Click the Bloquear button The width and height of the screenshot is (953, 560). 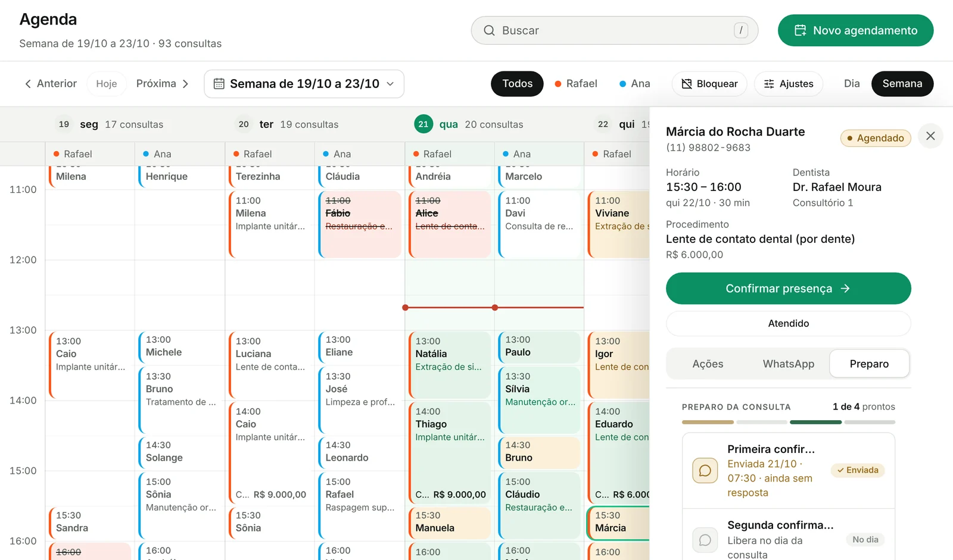[x=709, y=84]
